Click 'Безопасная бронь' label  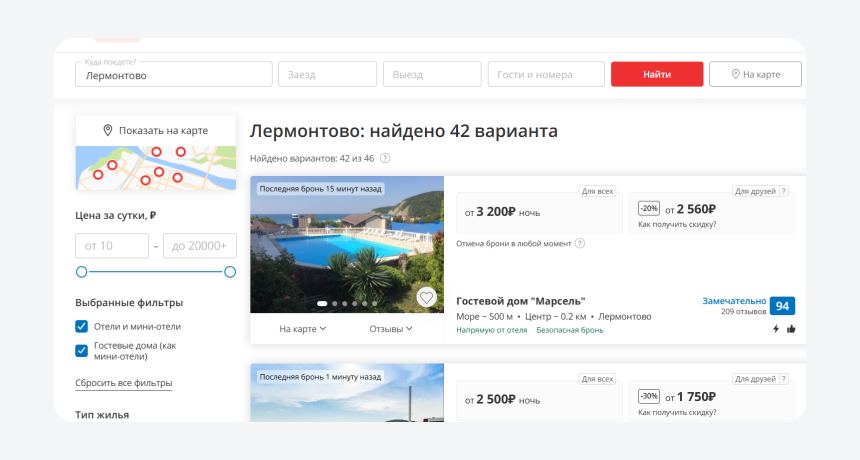pyautogui.click(x=570, y=330)
